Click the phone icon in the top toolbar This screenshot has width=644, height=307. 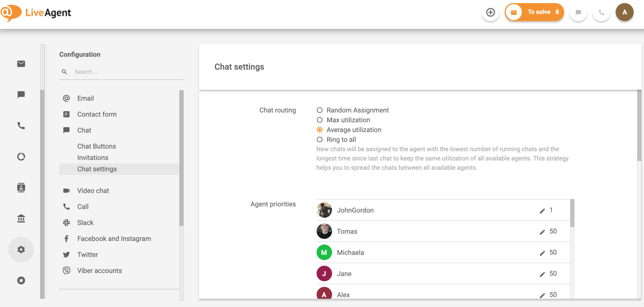(x=601, y=12)
